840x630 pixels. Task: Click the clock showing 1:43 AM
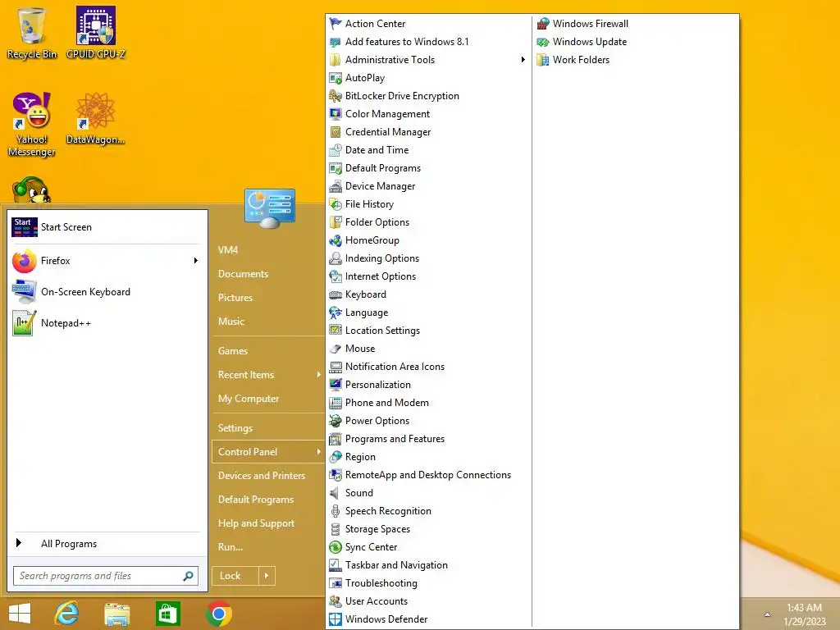pos(804,608)
